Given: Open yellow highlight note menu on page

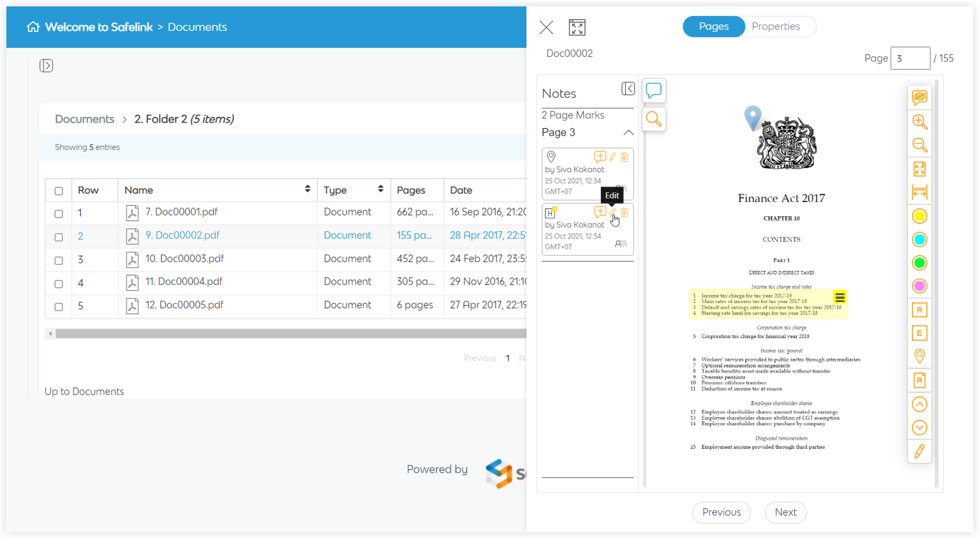Looking at the screenshot, I should [x=840, y=298].
